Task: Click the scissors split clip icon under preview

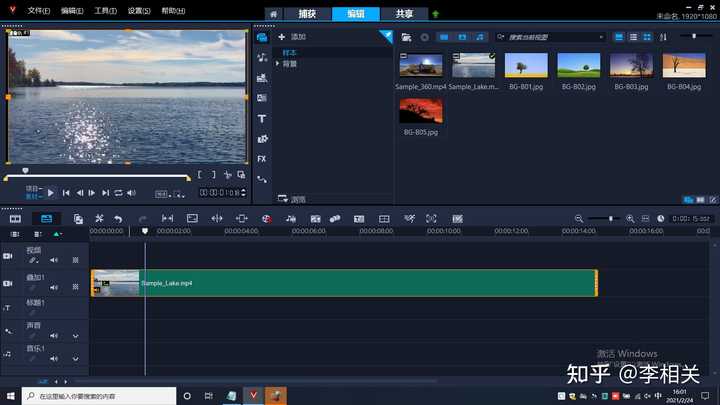Action: click(x=228, y=175)
